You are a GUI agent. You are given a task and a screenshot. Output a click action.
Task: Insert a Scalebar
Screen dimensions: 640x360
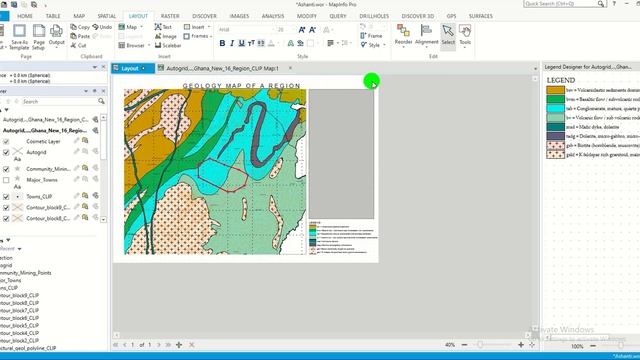point(168,45)
